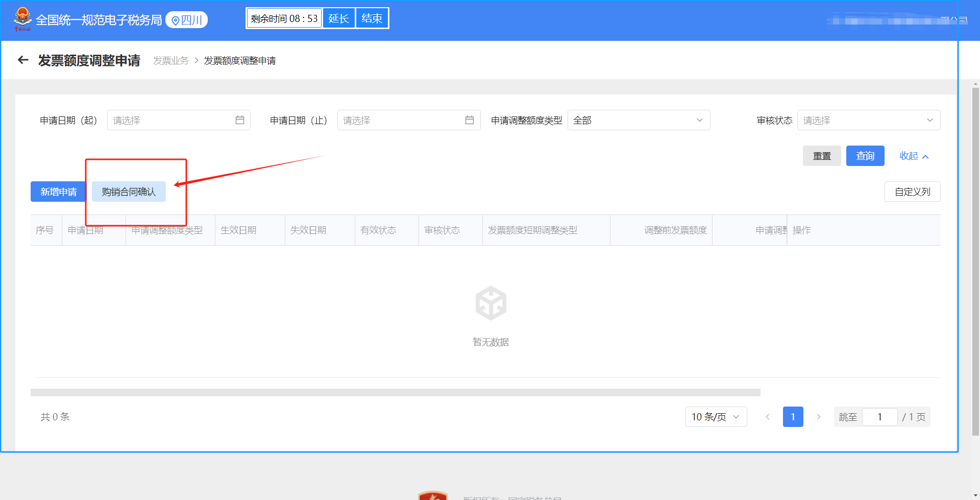Viewport: 980px width, 500px height.
Task: Go to next page arrow in pagination
Action: [x=818, y=417]
